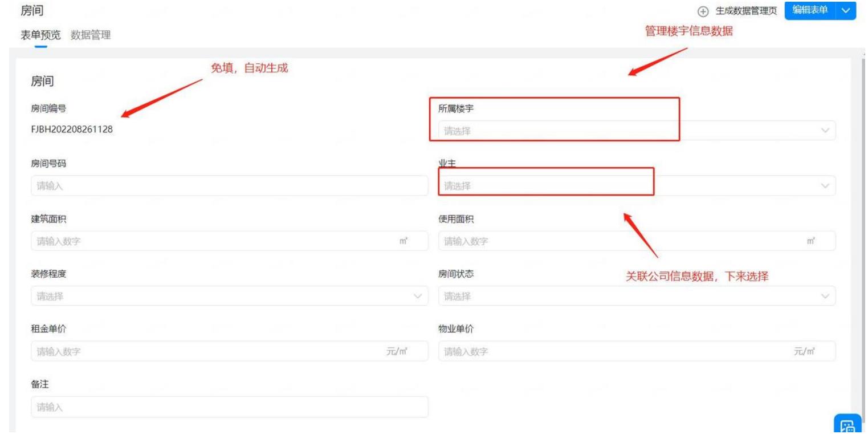
Task: Click the chevron arrow in 房间状态 field
Action: pos(824,296)
